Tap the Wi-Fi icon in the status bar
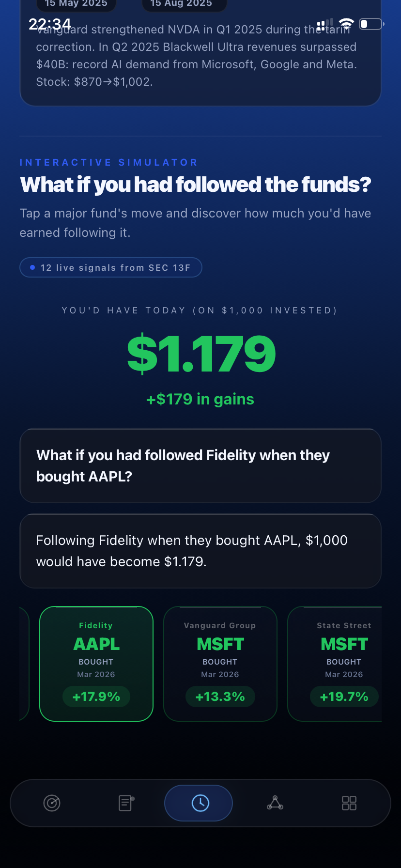401x868 pixels. 346,22
